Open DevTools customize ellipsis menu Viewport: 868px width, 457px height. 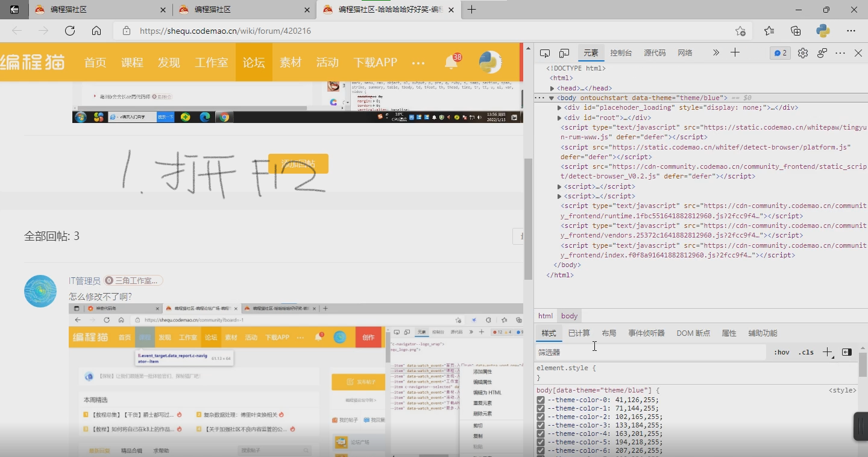click(840, 53)
